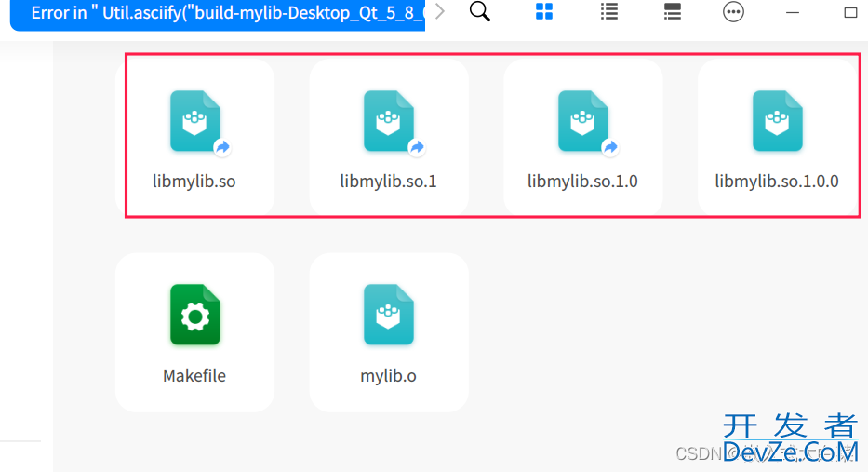
Task: Select the libmylib.so.1.0.0 file icon
Action: point(777,121)
